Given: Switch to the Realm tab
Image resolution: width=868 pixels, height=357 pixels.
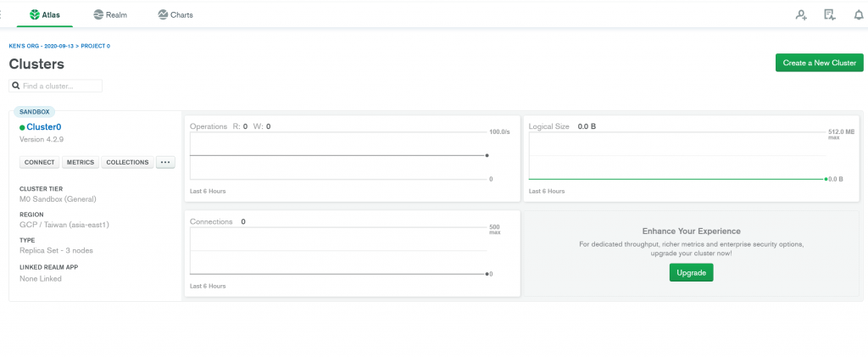Looking at the screenshot, I should (110, 15).
